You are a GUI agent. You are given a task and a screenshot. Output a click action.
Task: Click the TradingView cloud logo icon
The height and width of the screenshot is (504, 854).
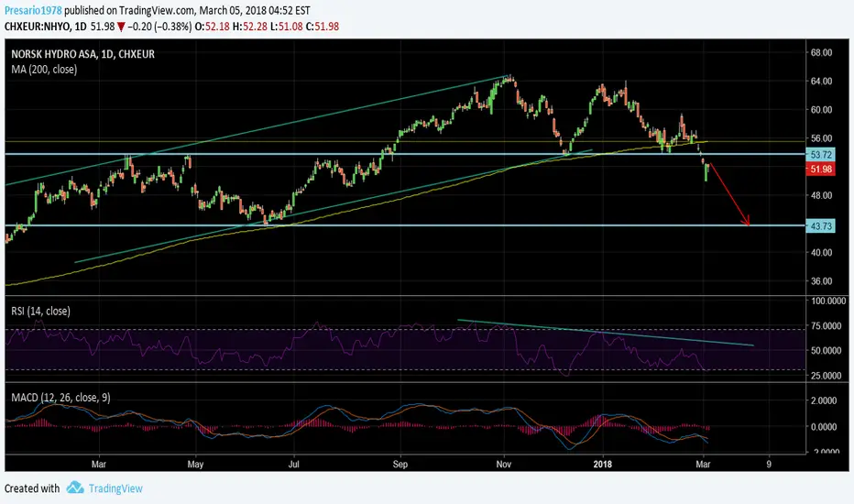point(75,488)
